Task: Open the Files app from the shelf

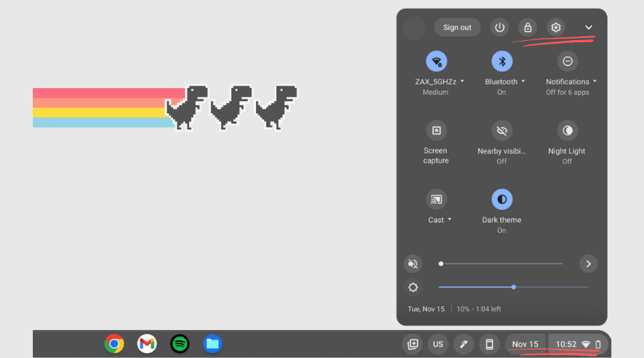Action: (213, 344)
